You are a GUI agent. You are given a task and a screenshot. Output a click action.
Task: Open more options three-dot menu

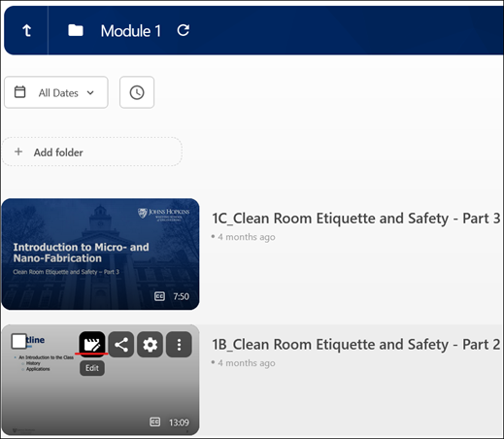pyautogui.click(x=179, y=345)
